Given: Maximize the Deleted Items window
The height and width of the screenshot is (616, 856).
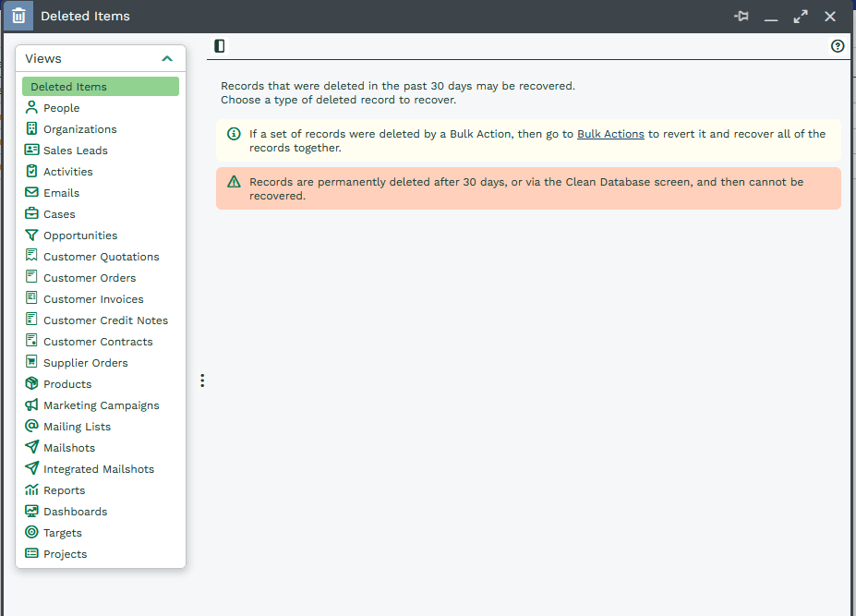Looking at the screenshot, I should [x=800, y=17].
